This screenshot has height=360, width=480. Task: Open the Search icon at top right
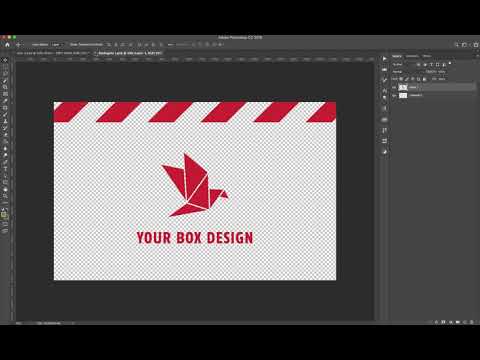click(457, 45)
